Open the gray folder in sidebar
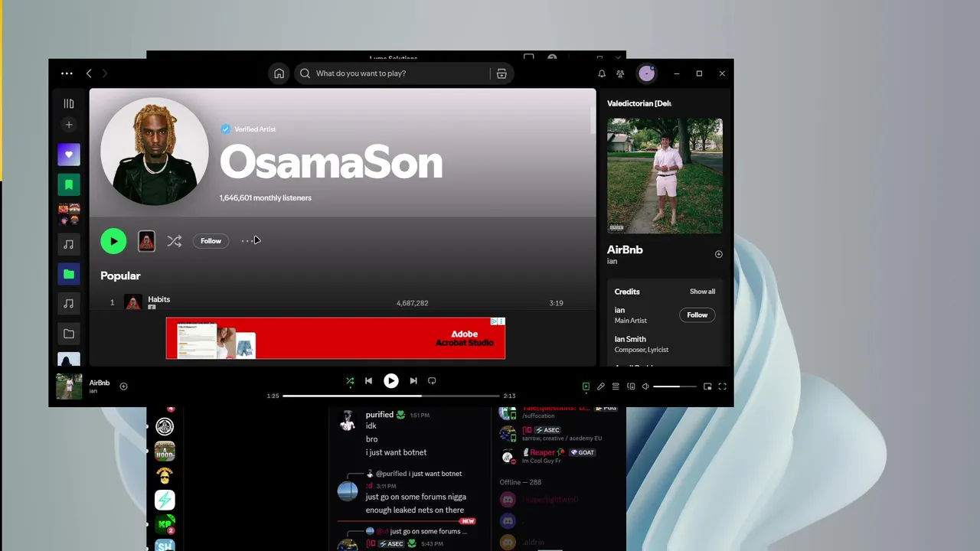Viewport: 980px width, 551px height. point(68,334)
